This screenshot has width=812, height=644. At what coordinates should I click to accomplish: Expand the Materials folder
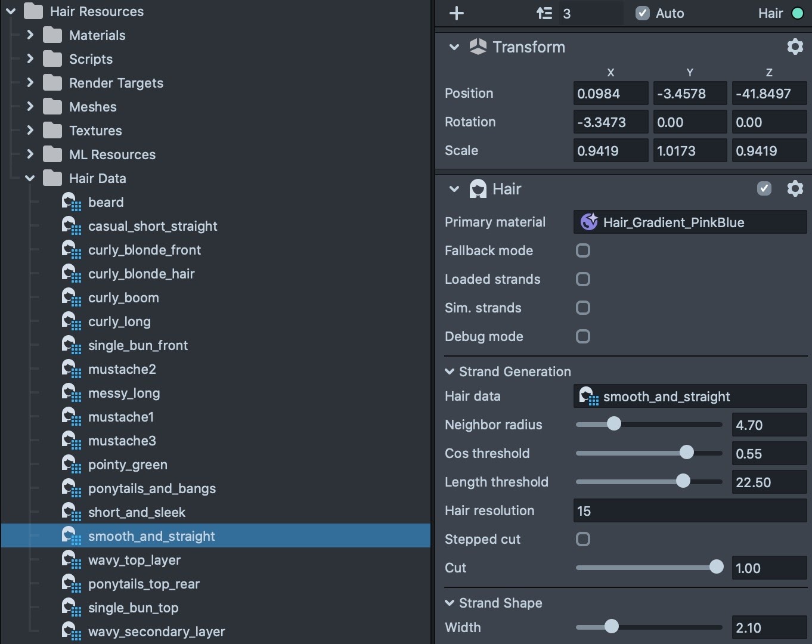(x=30, y=35)
